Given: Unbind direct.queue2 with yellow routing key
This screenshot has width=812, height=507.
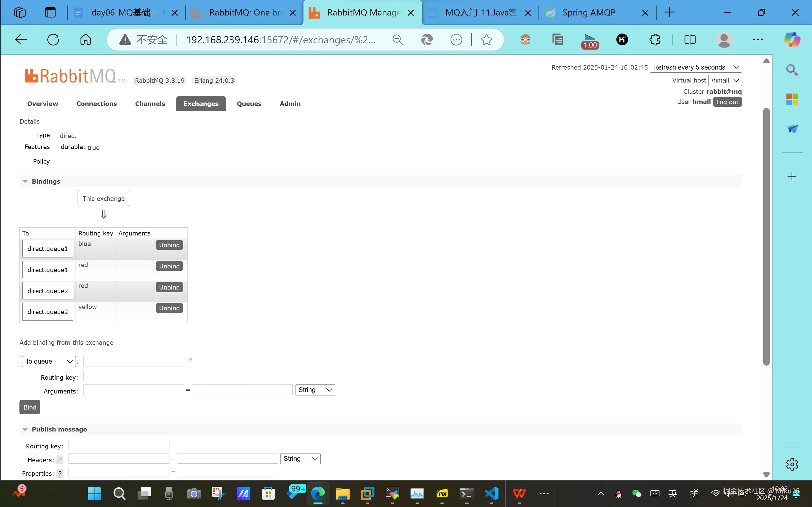Looking at the screenshot, I should point(169,308).
